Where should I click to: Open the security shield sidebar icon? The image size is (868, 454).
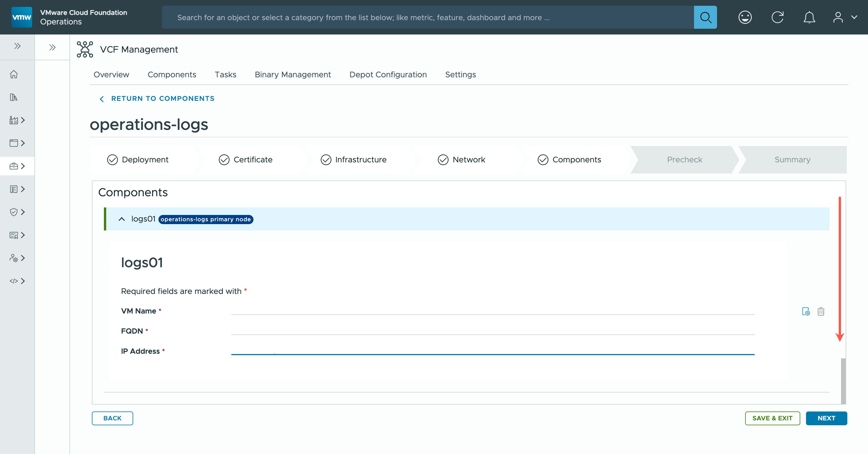[x=14, y=212]
